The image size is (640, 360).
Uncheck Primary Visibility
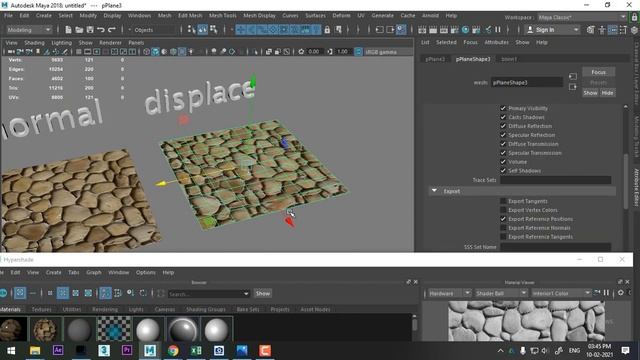click(503, 108)
